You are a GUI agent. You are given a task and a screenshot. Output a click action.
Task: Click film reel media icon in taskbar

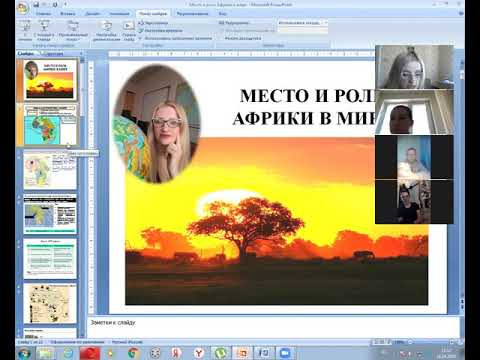pos(155,353)
